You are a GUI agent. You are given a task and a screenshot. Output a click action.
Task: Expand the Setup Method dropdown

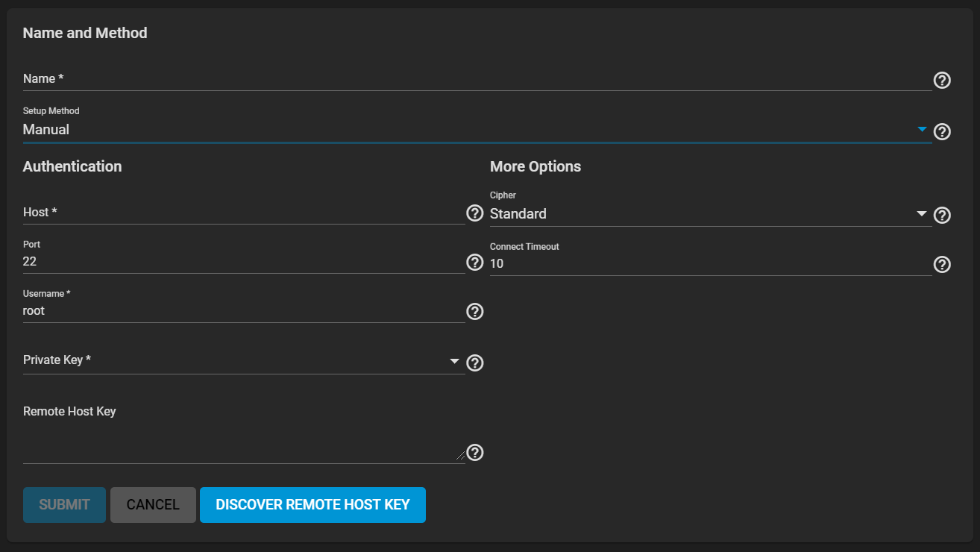point(477,130)
